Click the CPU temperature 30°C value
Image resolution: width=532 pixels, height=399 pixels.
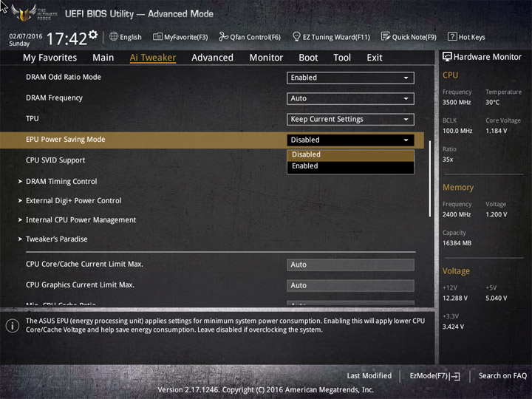point(492,103)
